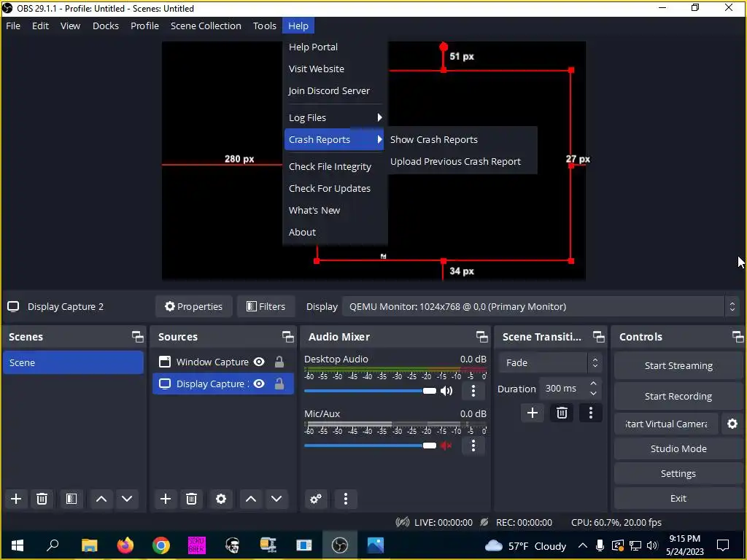Undock the Sources panel
Screen dimensions: 747x560
click(287, 337)
